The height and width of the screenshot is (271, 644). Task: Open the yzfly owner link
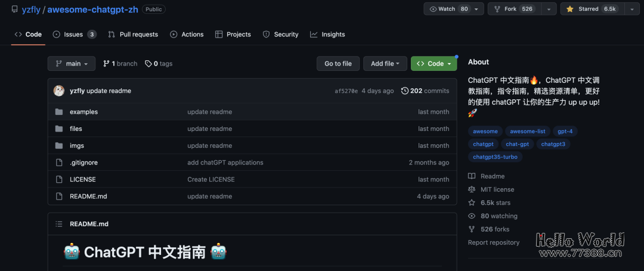[x=31, y=9]
